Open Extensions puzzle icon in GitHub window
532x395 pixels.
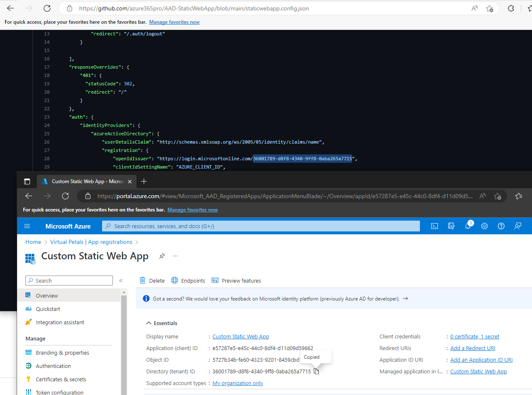pos(511,8)
